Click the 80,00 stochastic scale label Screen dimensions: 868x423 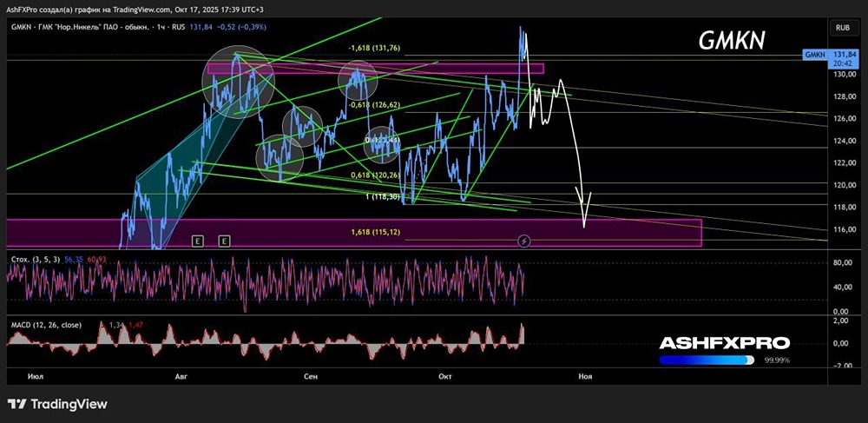click(845, 263)
